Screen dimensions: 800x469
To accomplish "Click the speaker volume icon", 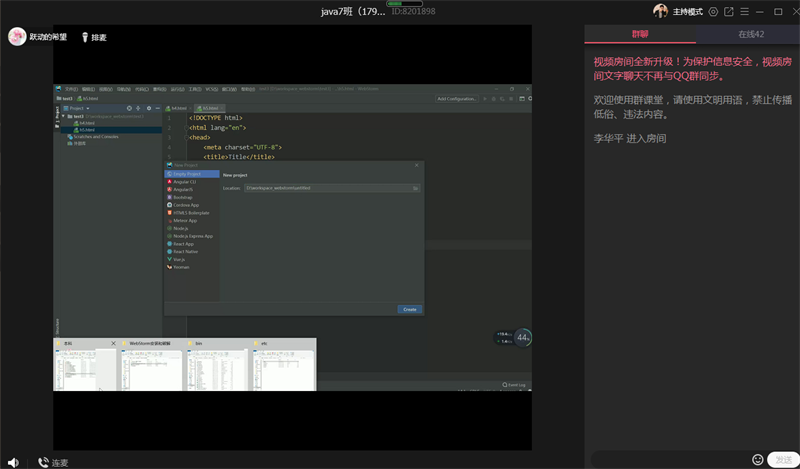I will 12,462.
